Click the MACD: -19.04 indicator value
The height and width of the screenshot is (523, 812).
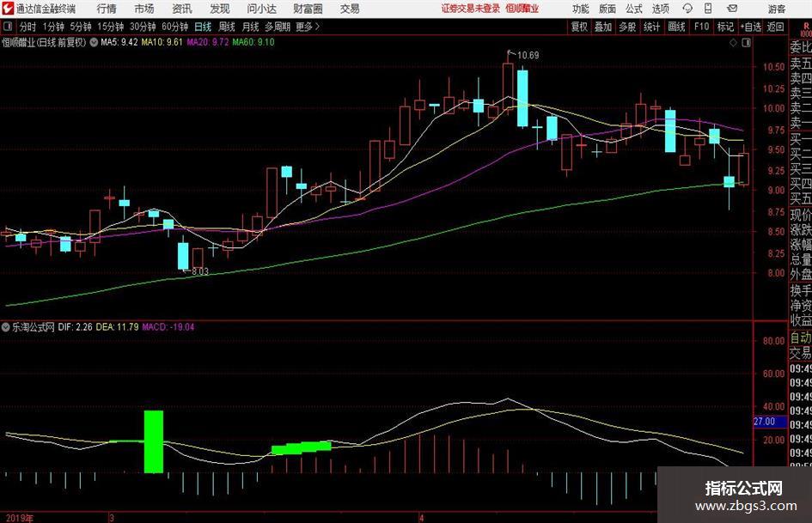168,327
